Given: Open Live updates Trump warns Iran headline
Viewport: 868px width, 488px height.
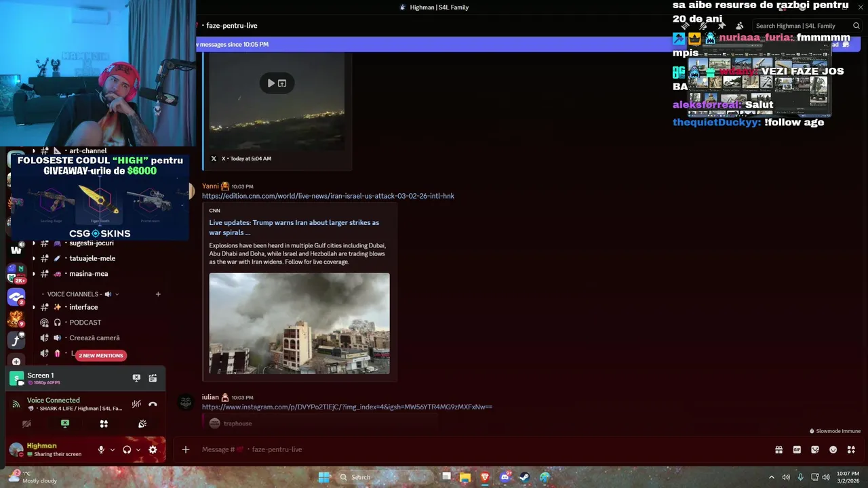Looking at the screenshot, I should click(x=294, y=227).
